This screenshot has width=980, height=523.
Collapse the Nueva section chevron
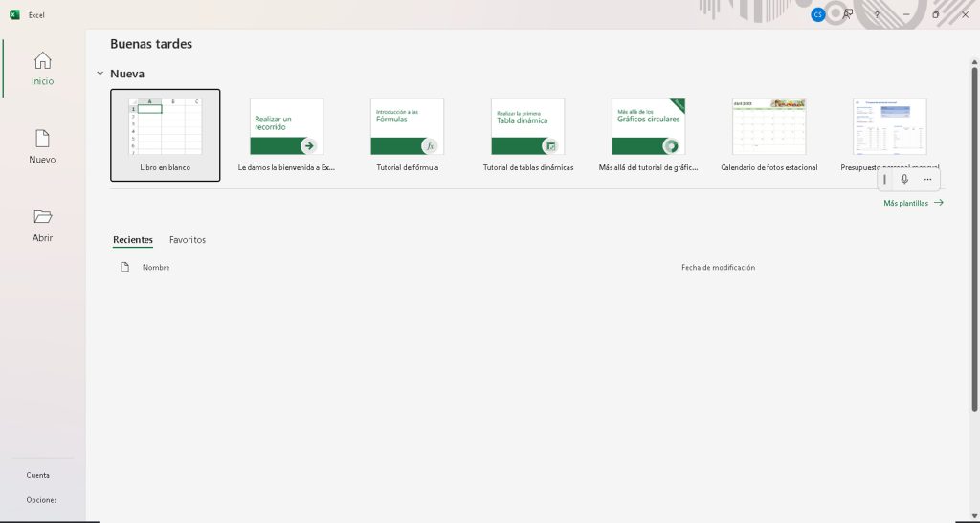tap(100, 74)
